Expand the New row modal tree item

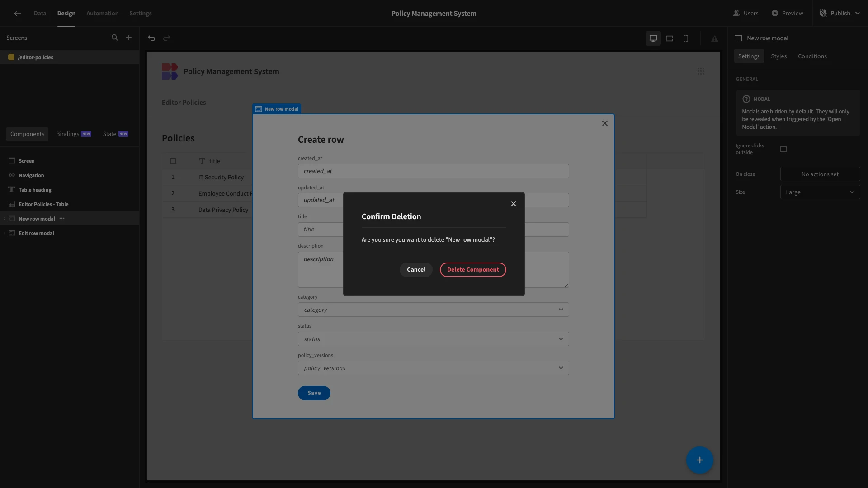5,219
